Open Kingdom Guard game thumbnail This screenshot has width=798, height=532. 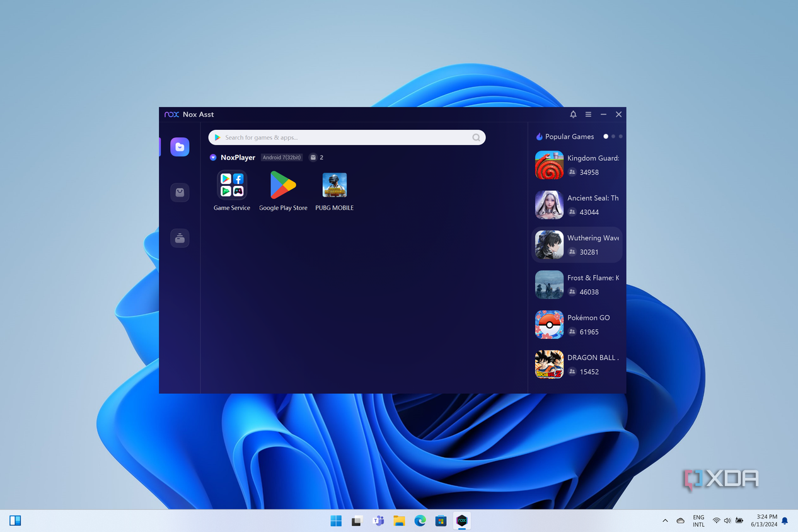point(549,165)
